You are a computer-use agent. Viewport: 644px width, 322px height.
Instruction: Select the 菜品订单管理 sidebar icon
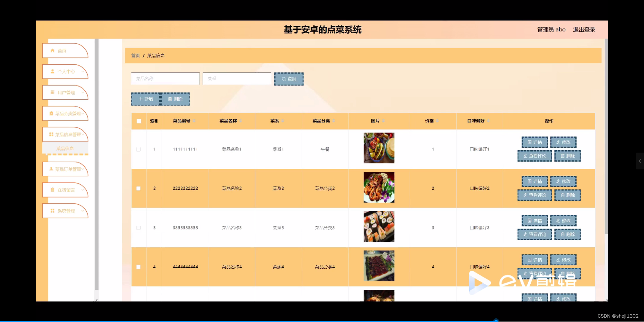point(51,169)
